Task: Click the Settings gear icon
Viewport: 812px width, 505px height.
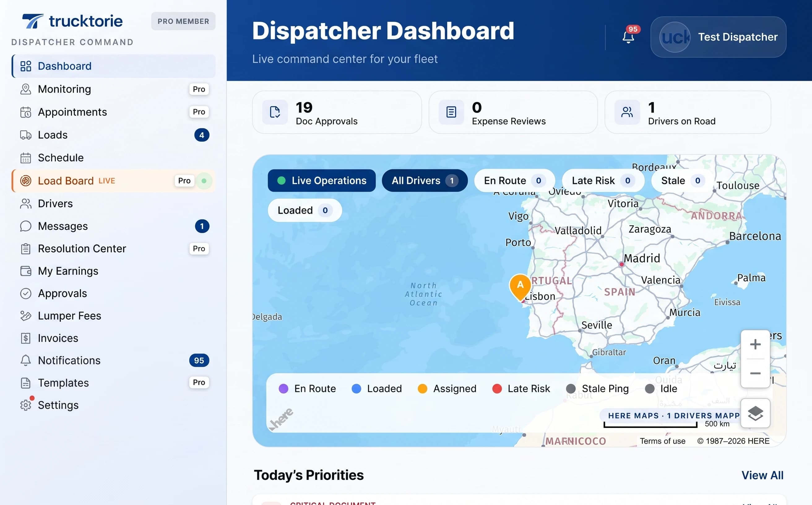Action: [26, 405]
